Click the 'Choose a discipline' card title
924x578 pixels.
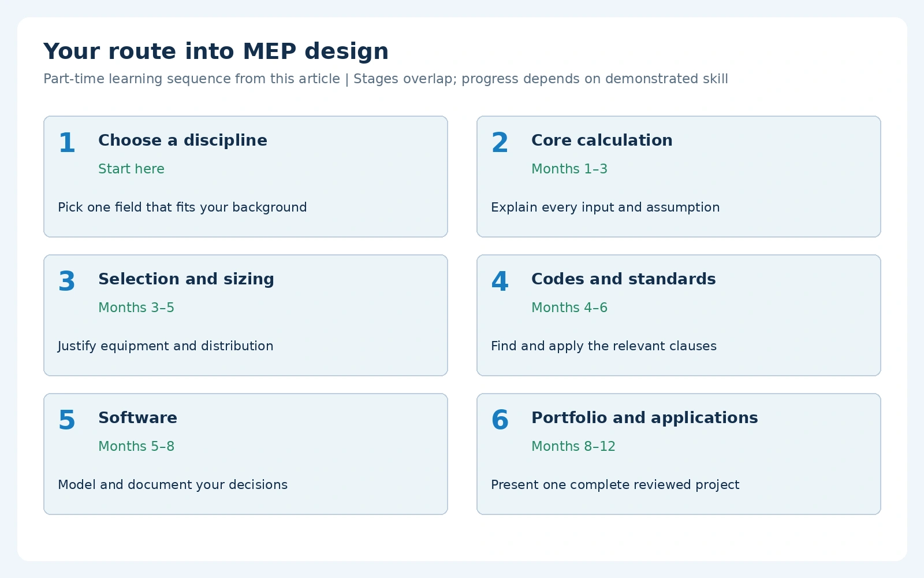182,140
